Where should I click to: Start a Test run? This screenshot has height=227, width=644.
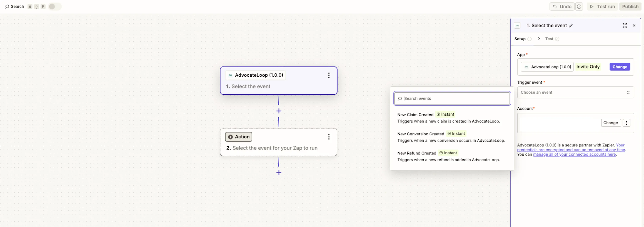point(602,7)
